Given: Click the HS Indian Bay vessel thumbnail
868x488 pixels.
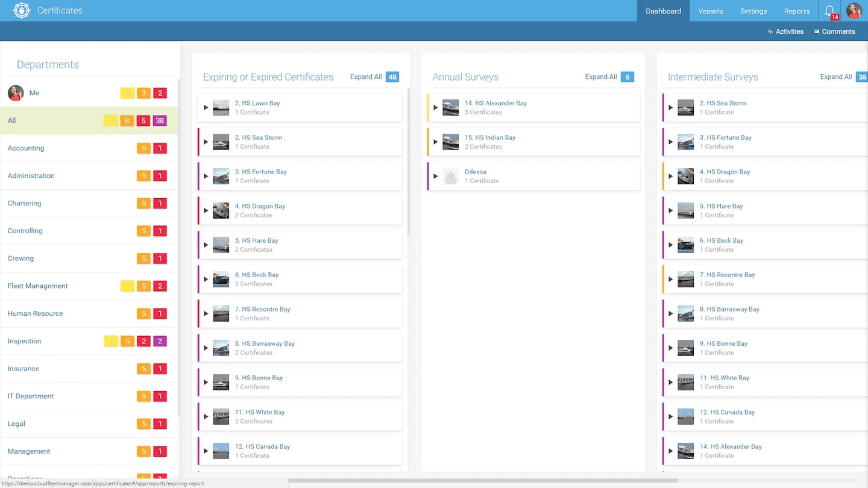Looking at the screenshot, I should [451, 142].
